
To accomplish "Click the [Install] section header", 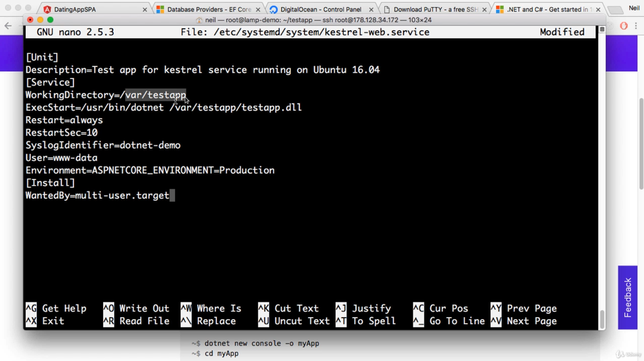I will [50, 183].
